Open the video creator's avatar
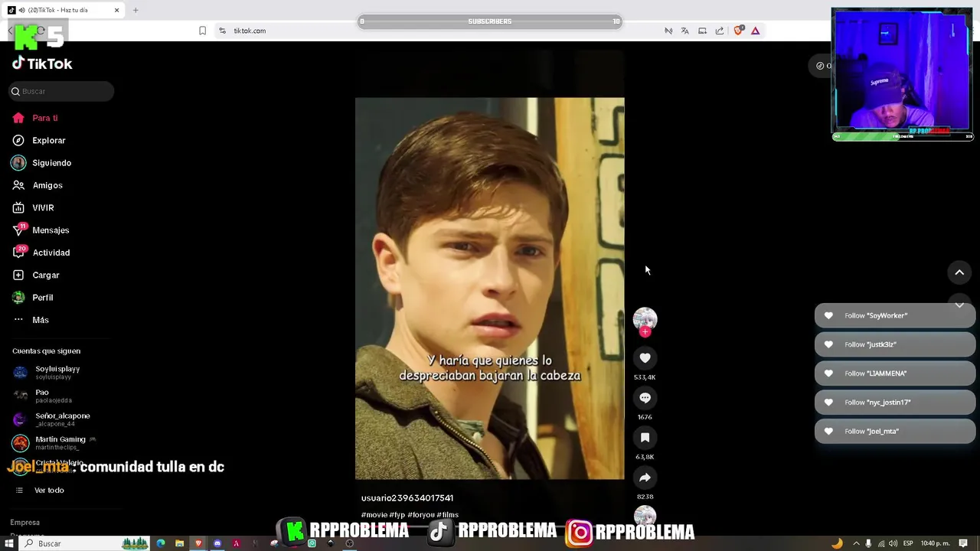This screenshot has width=980, height=551. coord(645,318)
